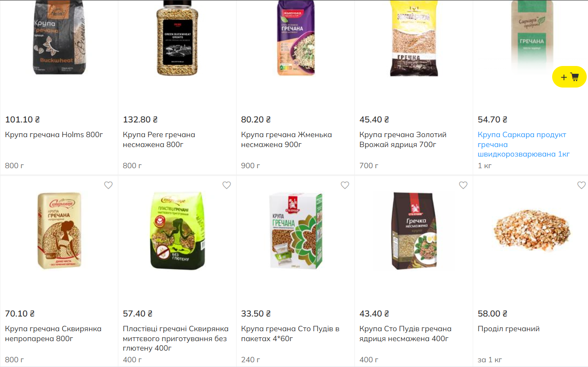The width and height of the screenshot is (588, 367).
Task: Open the Жменька purple package picture
Action: coord(296,38)
